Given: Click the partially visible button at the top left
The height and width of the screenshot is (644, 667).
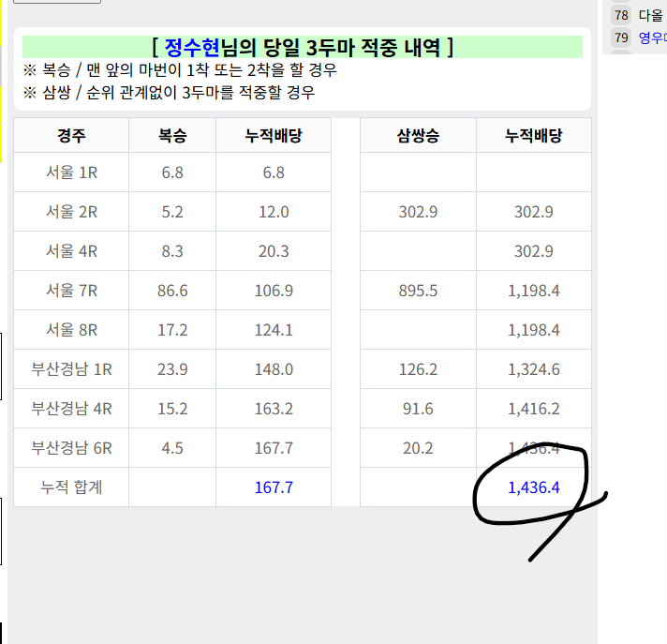Looking at the screenshot, I should tap(57, 2).
